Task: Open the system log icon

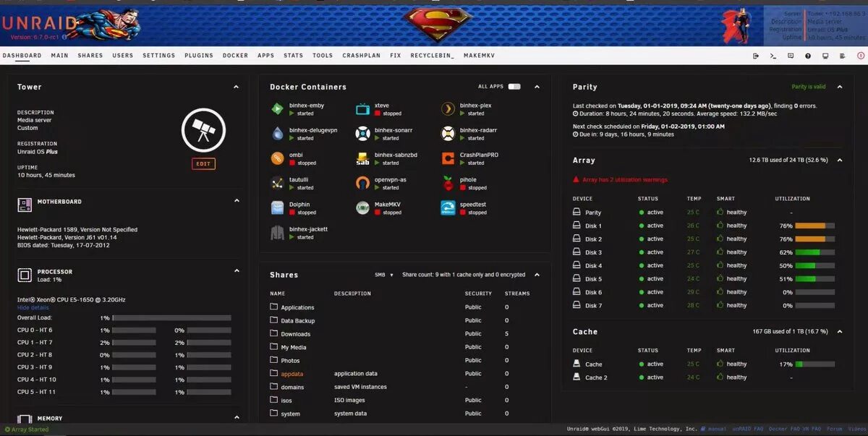Action: (x=843, y=56)
